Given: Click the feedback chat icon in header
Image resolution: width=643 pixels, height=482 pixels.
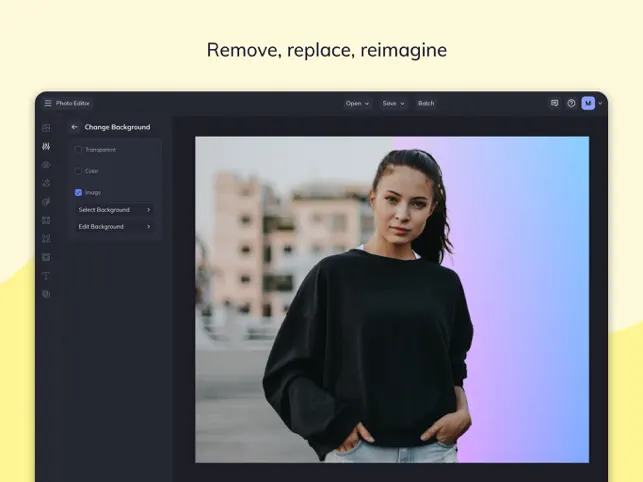Looking at the screenshot, I should tap(554, 103).
